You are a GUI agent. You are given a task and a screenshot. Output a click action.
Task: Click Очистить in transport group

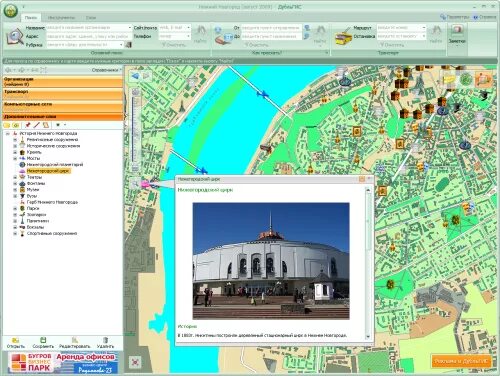click(392, 44)
